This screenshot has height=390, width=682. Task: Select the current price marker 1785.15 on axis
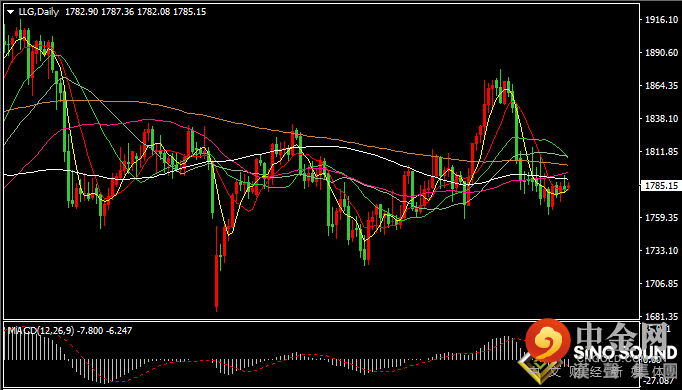pyautogui.click(x=661, y=186)
